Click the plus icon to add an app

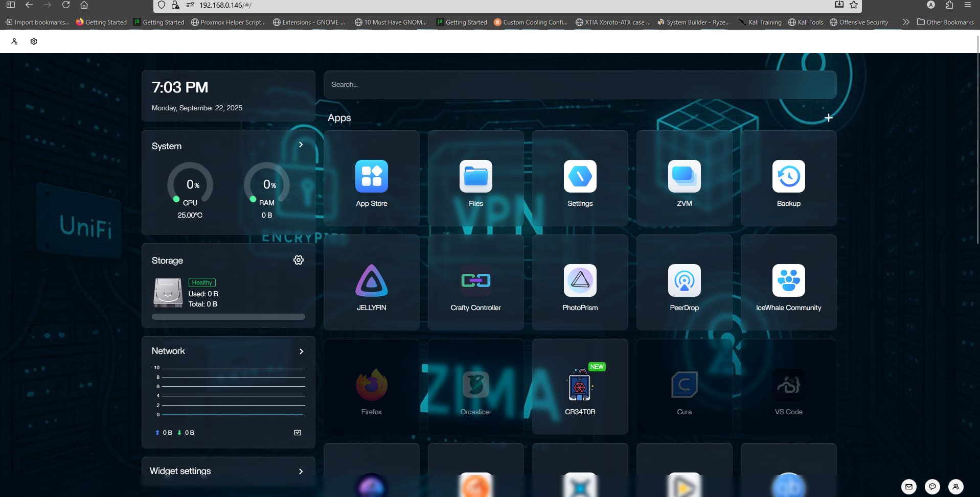pos(829,118)
